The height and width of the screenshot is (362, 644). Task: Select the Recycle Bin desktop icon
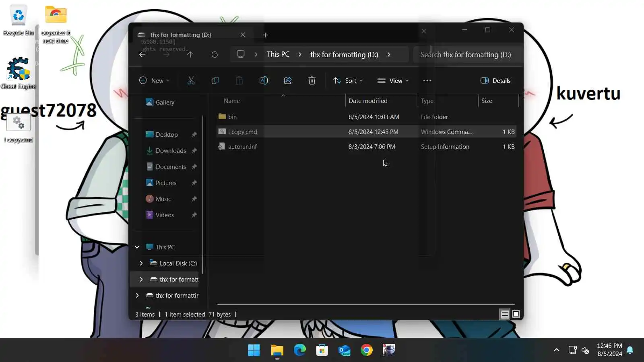tap(19, 20)
